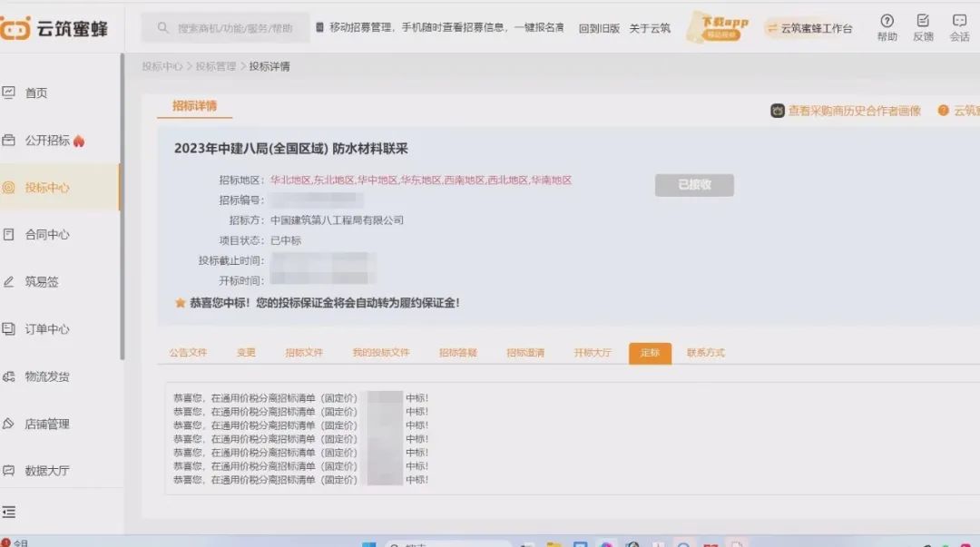Click 招标地区 region list text
The width and height of the screenshot is (980, 547).
pos(421,180)
